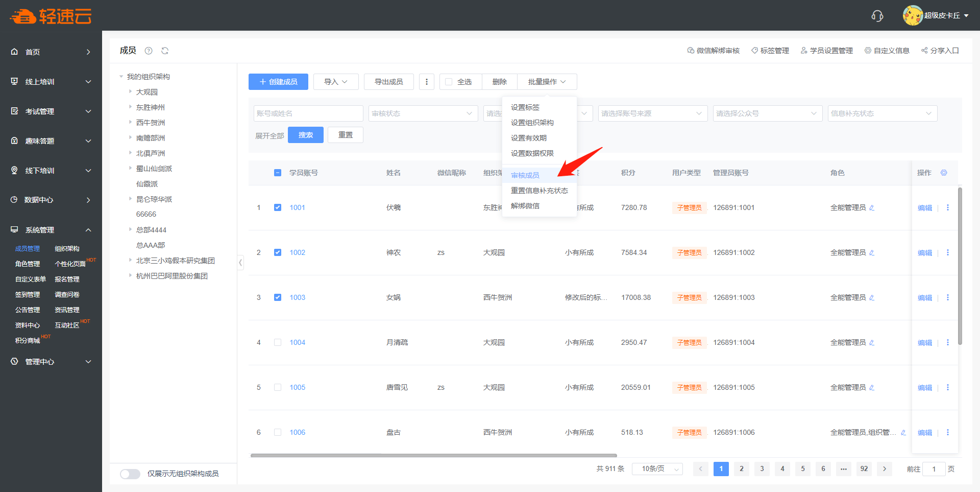Edit role pencil icon for member 1001
This screenshot has width=980, height=492.
tap(872, 208)
